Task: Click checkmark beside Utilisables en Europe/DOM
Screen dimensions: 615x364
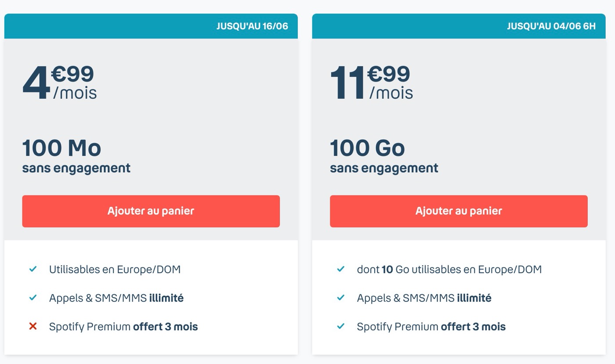Action: tap(33, 269)
